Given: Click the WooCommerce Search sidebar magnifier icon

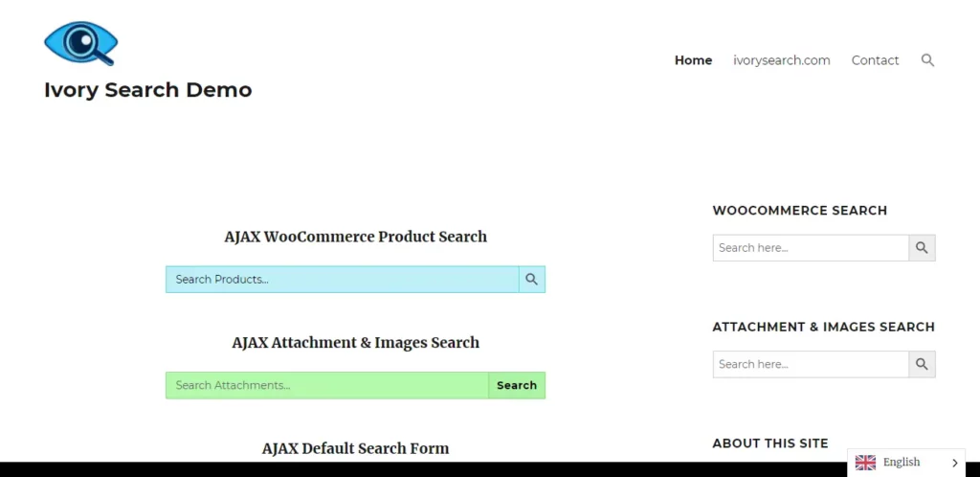Looking at the screenshot, I should click(x=922, y=248).
